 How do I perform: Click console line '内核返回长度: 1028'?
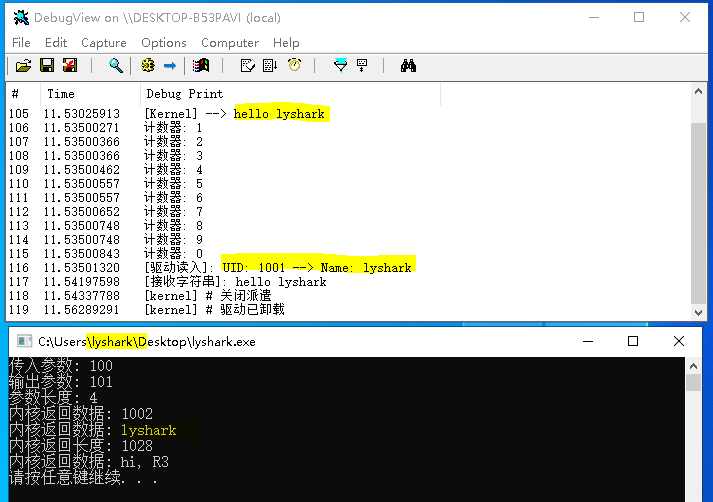(81, 446)
